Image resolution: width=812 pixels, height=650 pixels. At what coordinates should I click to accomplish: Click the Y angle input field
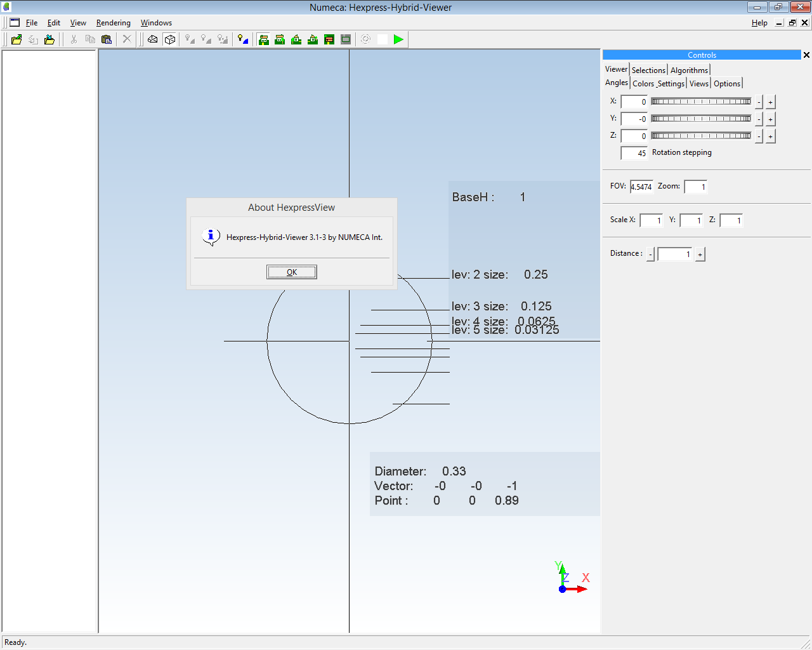click(x=634, y=119)
